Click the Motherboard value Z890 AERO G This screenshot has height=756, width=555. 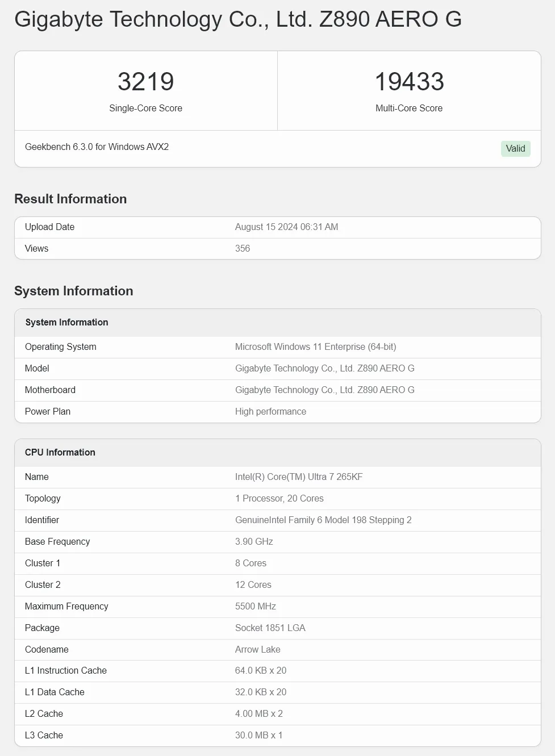(x=325, y=390)
